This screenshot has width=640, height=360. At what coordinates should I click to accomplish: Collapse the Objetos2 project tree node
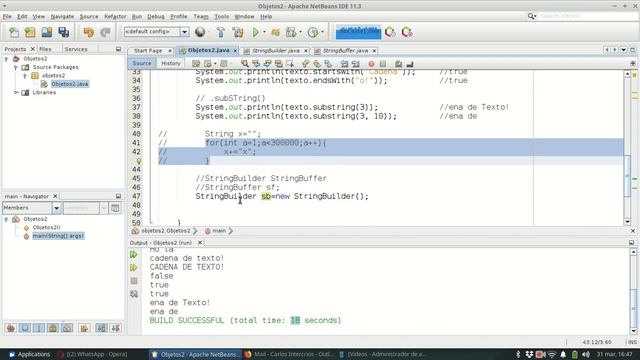tap(6, 59)
